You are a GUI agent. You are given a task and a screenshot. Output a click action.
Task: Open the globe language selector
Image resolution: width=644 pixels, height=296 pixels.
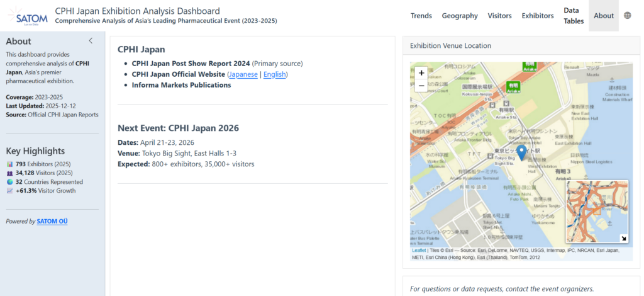tap(627, 16)
